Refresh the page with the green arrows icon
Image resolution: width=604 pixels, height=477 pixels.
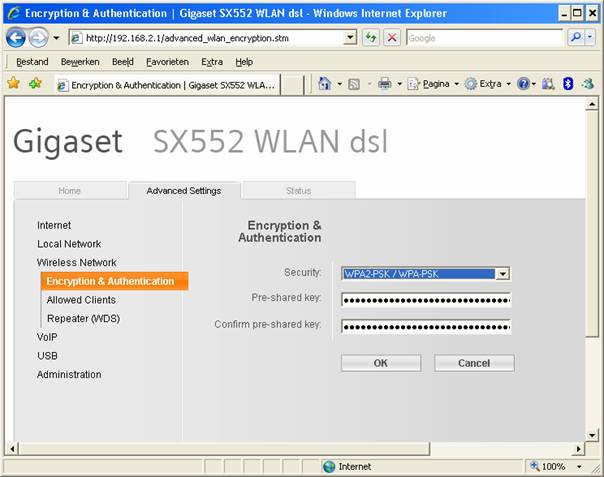click(371, 37)
